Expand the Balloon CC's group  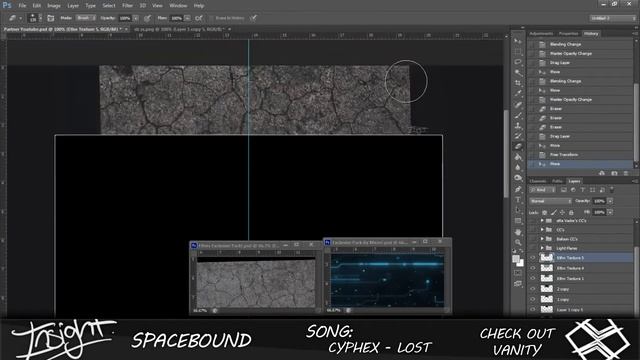(542, 239)
